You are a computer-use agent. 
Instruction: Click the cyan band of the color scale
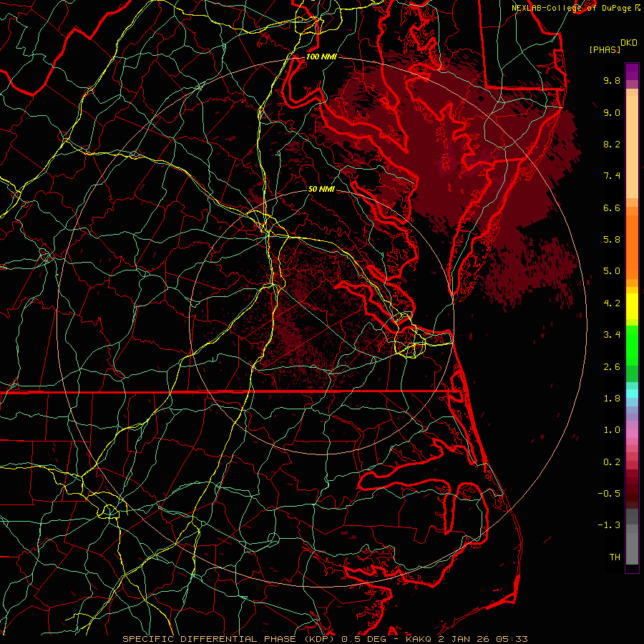[x=632, y=394]
